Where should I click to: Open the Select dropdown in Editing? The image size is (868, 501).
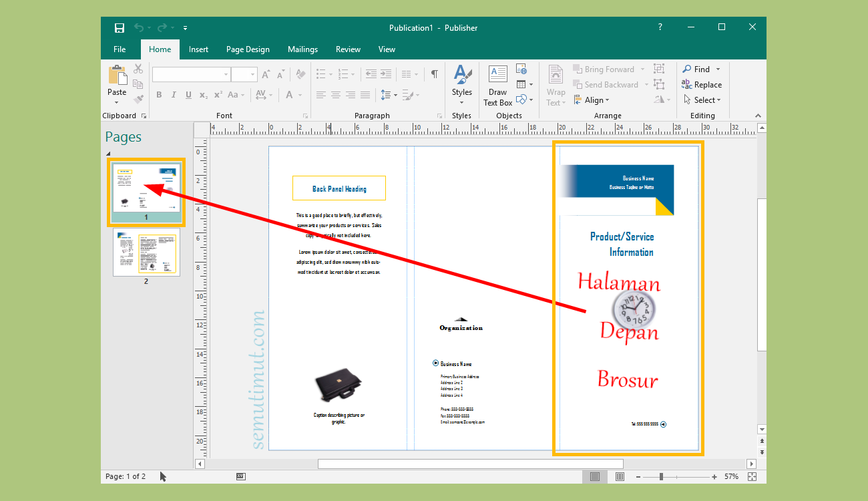702,100
